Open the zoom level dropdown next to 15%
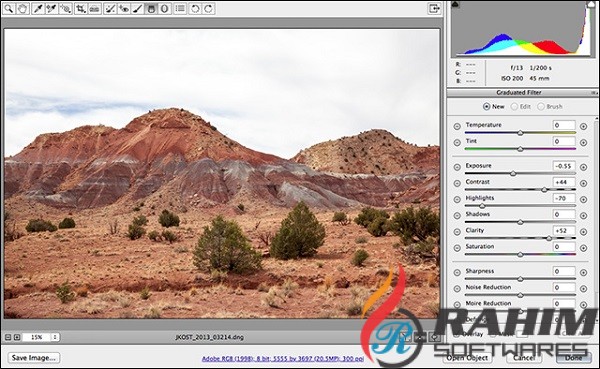 point(55,337)
